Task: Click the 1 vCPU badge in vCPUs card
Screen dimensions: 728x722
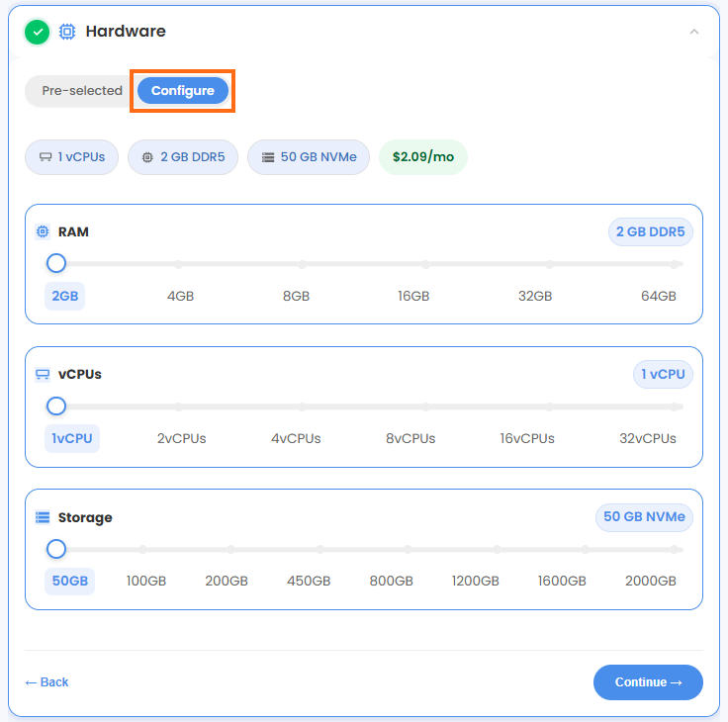Action: [663, 374]
